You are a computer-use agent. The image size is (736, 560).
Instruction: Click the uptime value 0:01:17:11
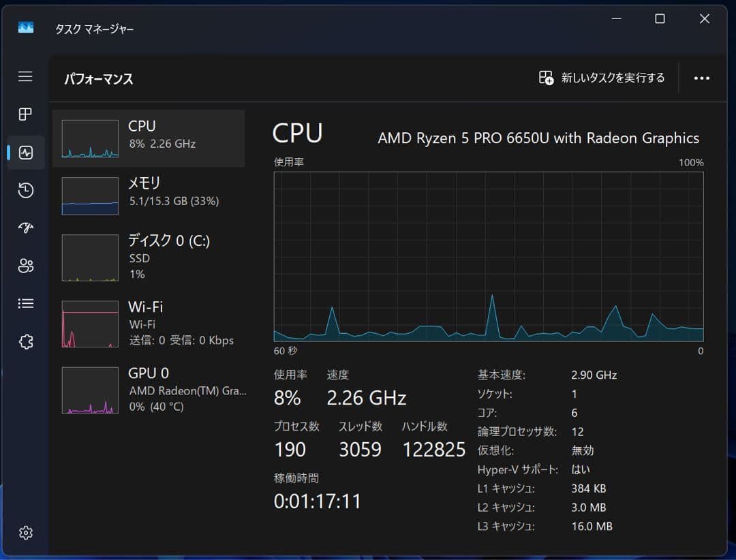coord(318,501)
